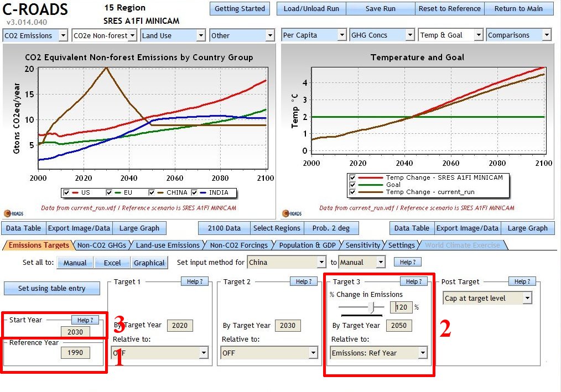This screenshot has width=561, height=392.
Task: Open the GHG Concs dropdown
Action: click(x=382, y=35)
